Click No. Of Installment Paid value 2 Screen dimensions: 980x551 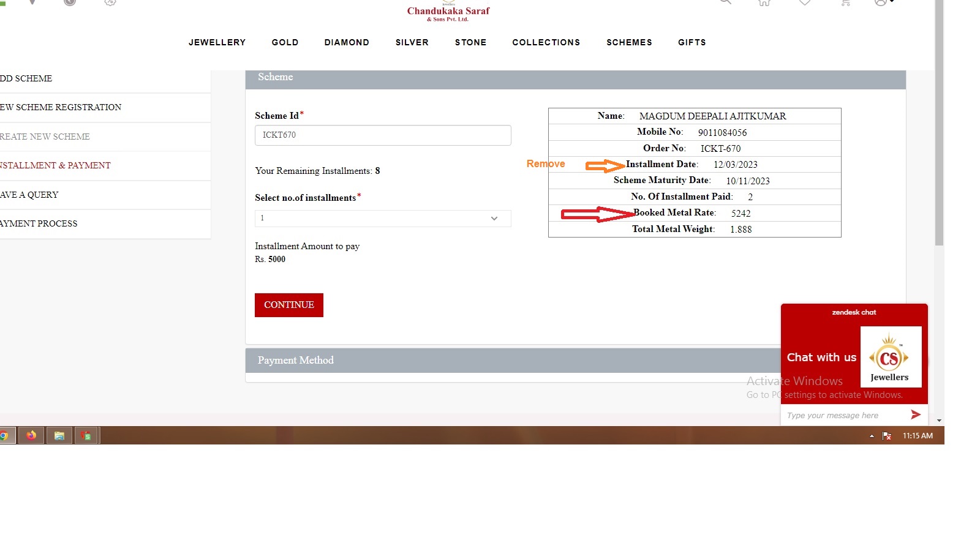pyautogui.click(x=750, y=197)
